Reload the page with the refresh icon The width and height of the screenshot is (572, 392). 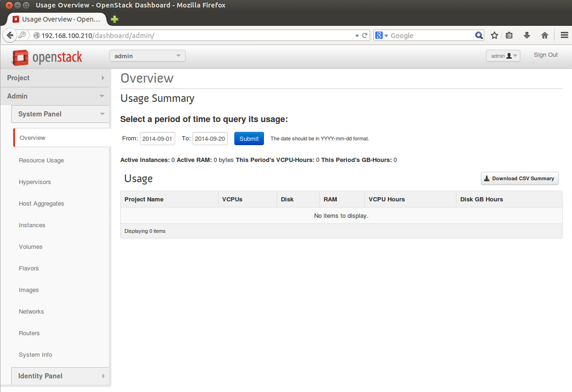click(x=365, y=35)
